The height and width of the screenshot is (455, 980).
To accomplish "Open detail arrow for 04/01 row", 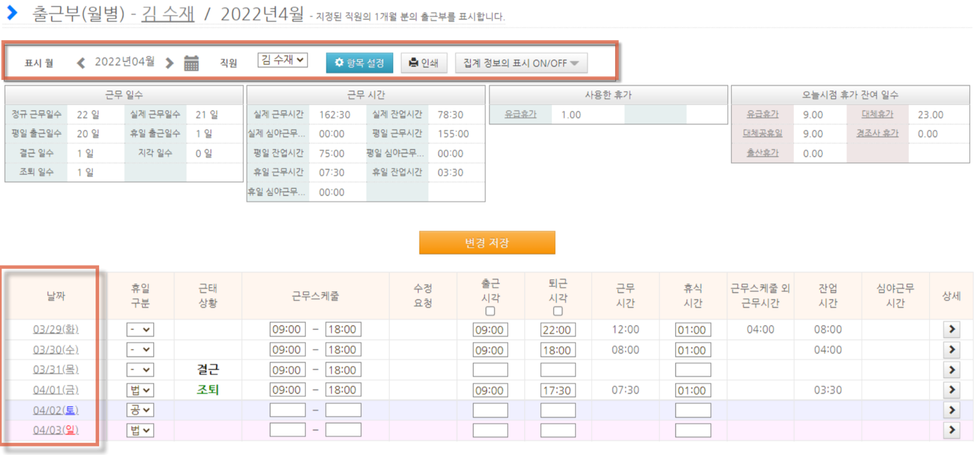I will 952,390.
